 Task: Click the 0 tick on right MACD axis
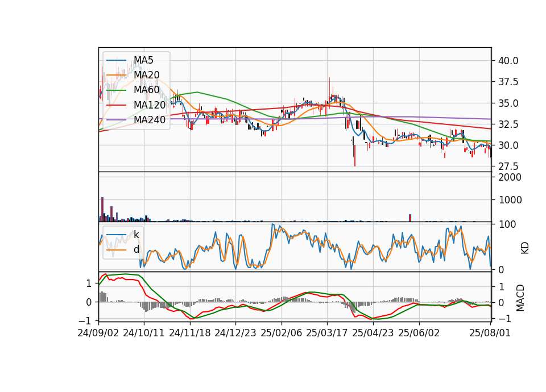(502, 303)
